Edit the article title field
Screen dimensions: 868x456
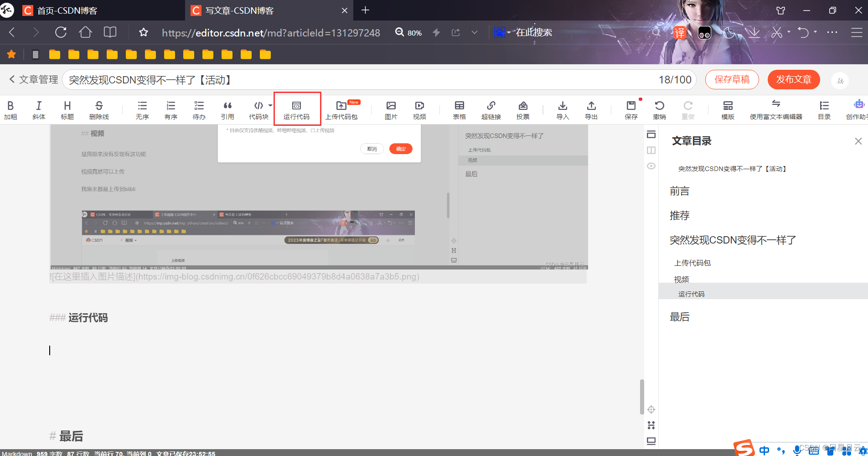379,80
